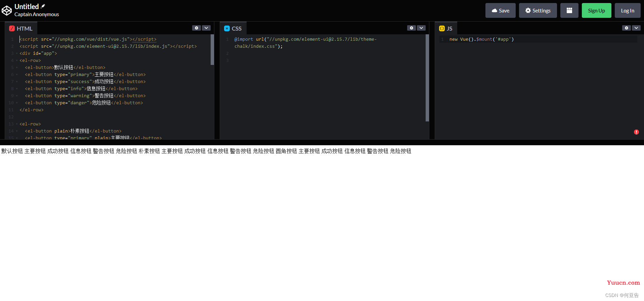The width and height of the screenshot is (644, 301).
Task: Select the JS editor tab
Action: 446,29
